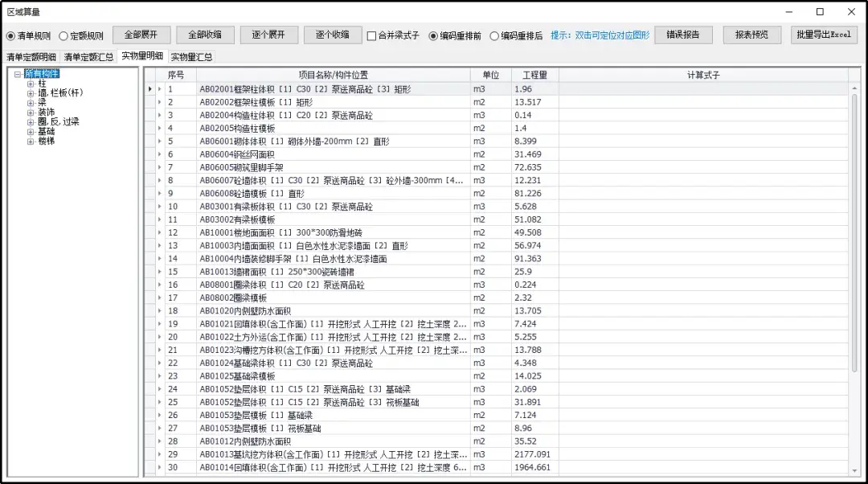This screenshot has width=868, height=484.
Task: Select row AB06007砼墙体积
Action: tap(502, 181)
